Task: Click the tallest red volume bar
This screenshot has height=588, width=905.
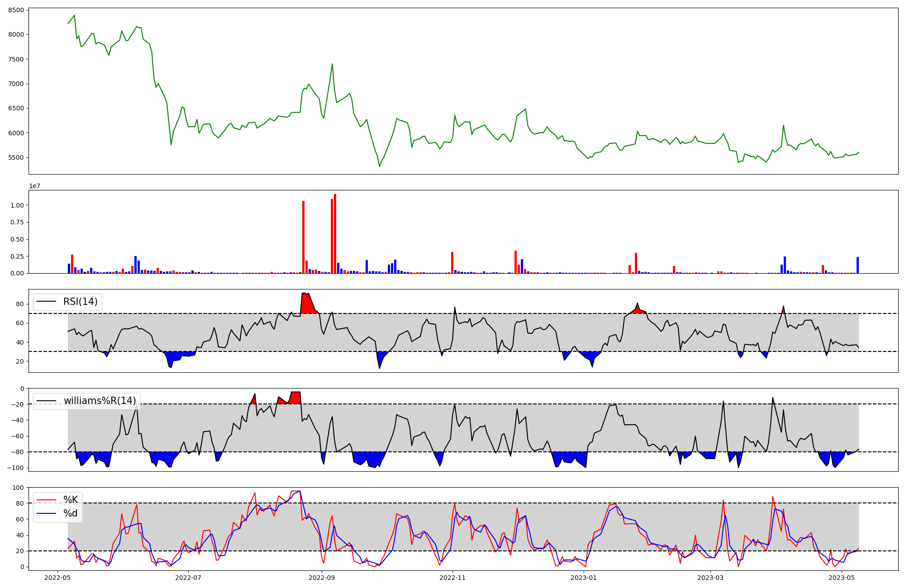Action: [335, 234]
